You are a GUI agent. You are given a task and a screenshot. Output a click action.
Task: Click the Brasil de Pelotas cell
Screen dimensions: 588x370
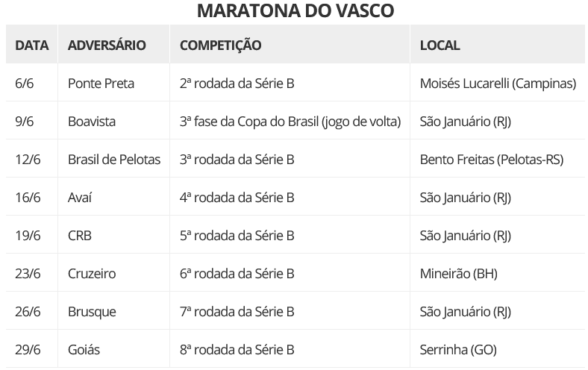coord(113,160)
